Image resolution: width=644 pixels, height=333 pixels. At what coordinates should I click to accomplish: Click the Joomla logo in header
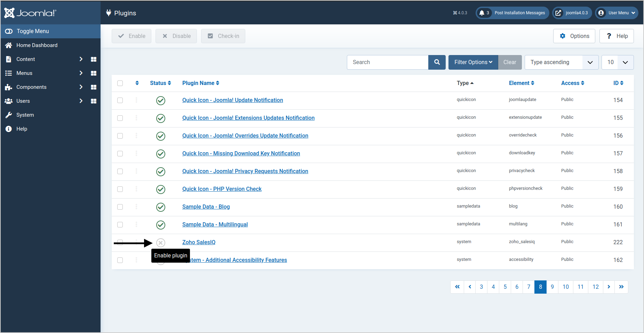(30, 13)
